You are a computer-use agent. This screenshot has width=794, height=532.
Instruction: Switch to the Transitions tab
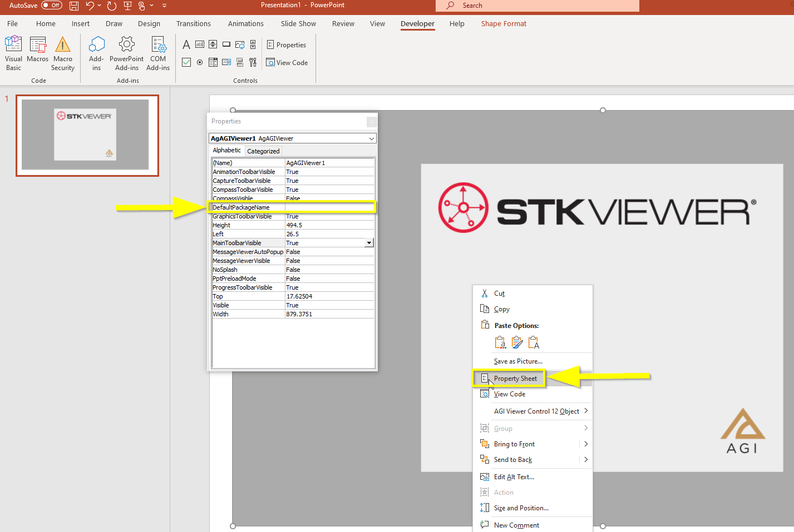click(x=194, y=24)
